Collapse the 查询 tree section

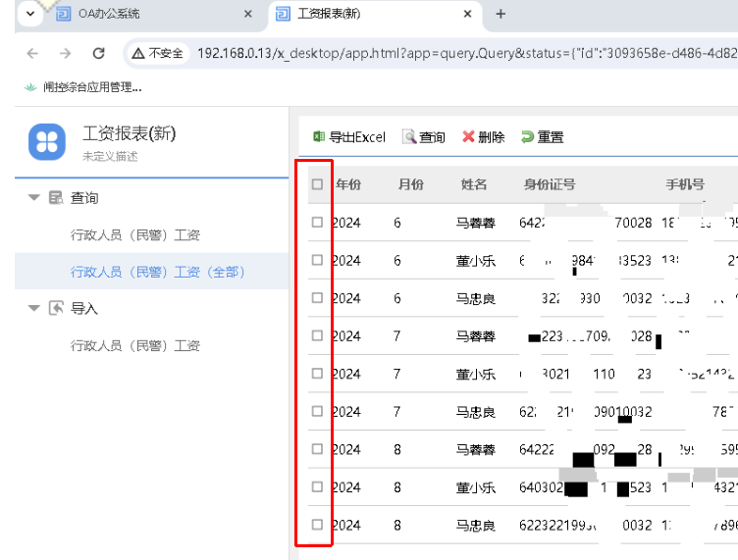[x=34, y=197]
